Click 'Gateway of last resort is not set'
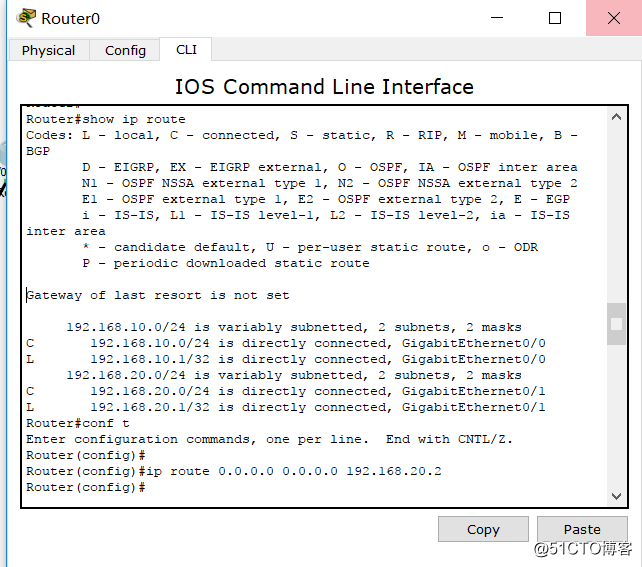 pyautogui.click(x=158, y=295)
